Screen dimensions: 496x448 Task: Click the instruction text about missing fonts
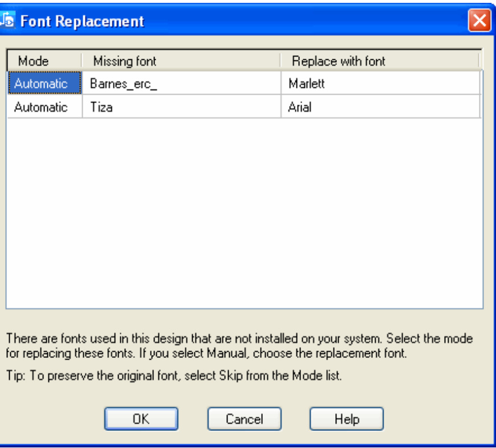coord(238,346)
